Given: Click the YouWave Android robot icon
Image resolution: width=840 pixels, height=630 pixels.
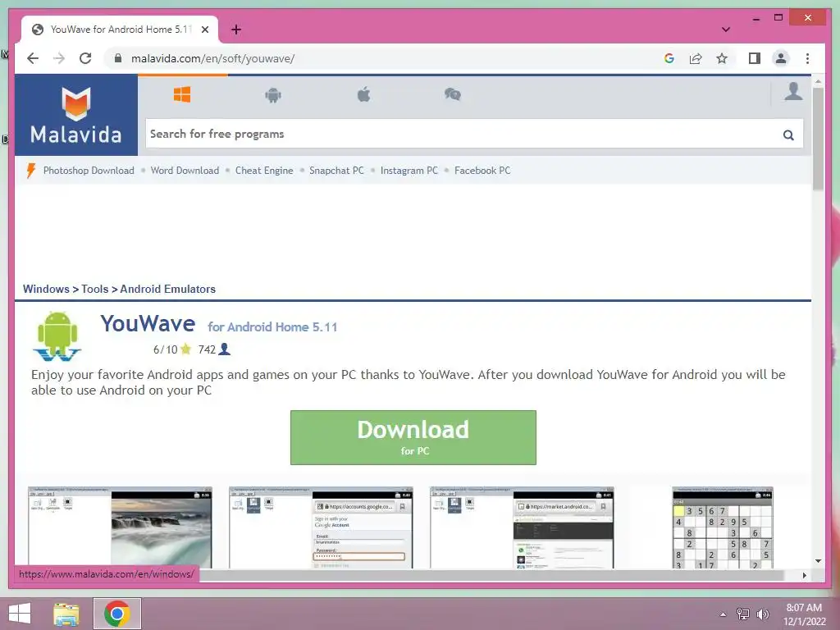Looking at the screenshot, I should (57, 336).
